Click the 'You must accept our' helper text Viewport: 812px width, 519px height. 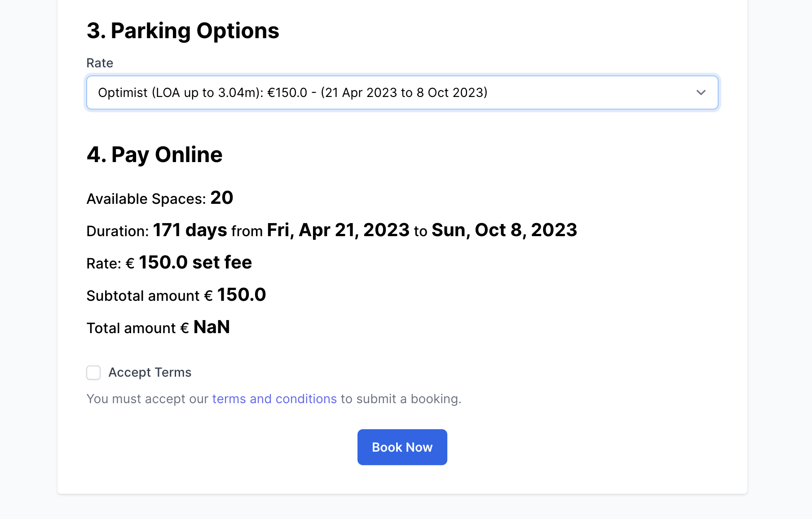tap(147, 399)
